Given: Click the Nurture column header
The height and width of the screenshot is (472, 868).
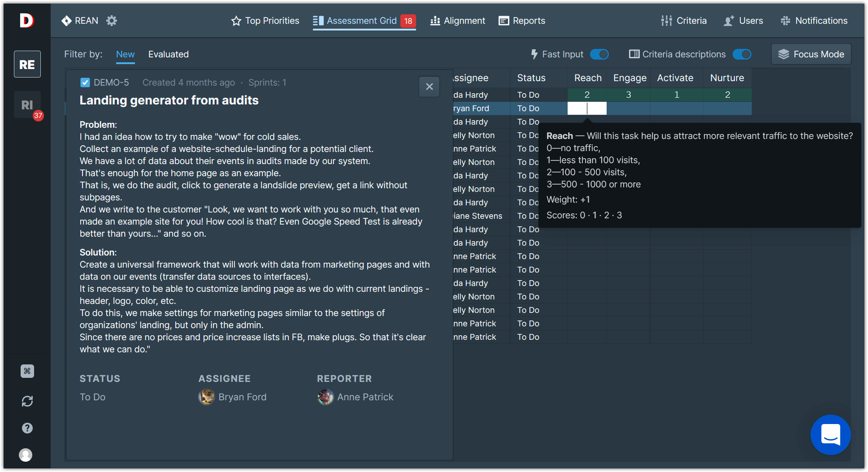Looking at the screenshot, I should (x=727, y=78).
